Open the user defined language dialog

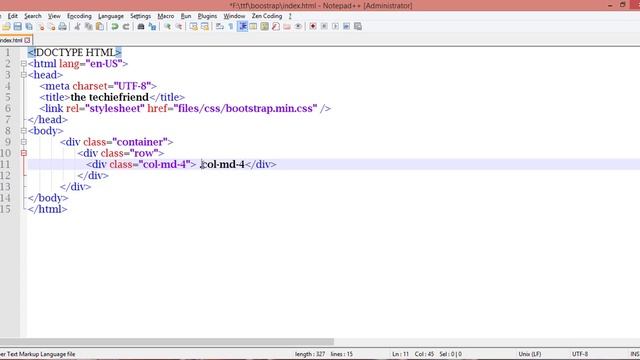click(x=253, y=27)
